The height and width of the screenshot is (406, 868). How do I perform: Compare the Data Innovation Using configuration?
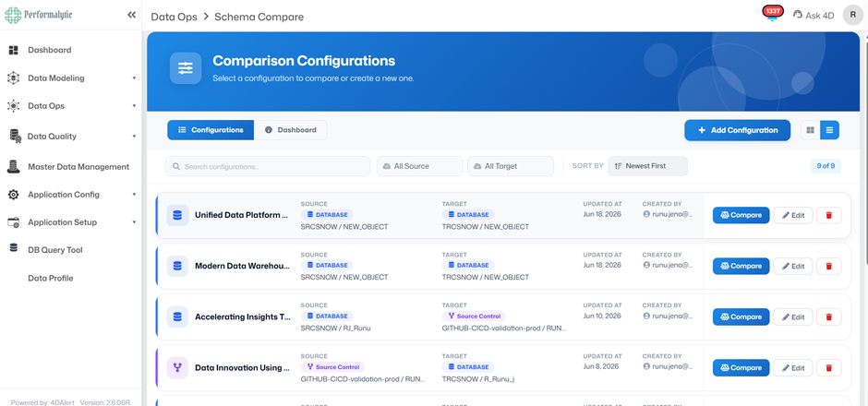tap(741, 368)
